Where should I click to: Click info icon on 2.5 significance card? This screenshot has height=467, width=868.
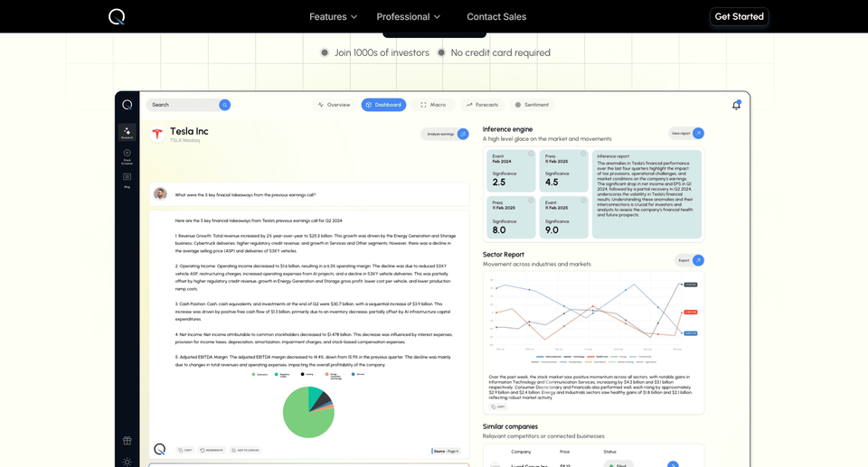(x=531, y=154)
